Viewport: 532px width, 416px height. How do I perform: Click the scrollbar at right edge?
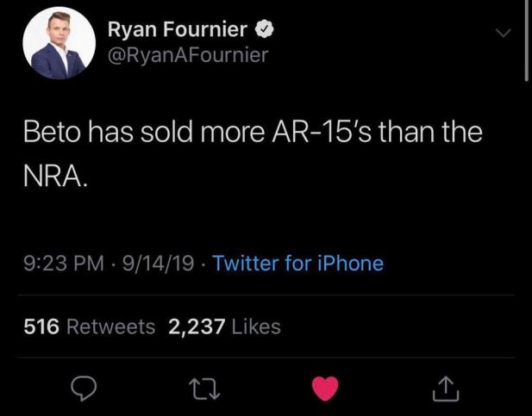(x=526, y=40)
